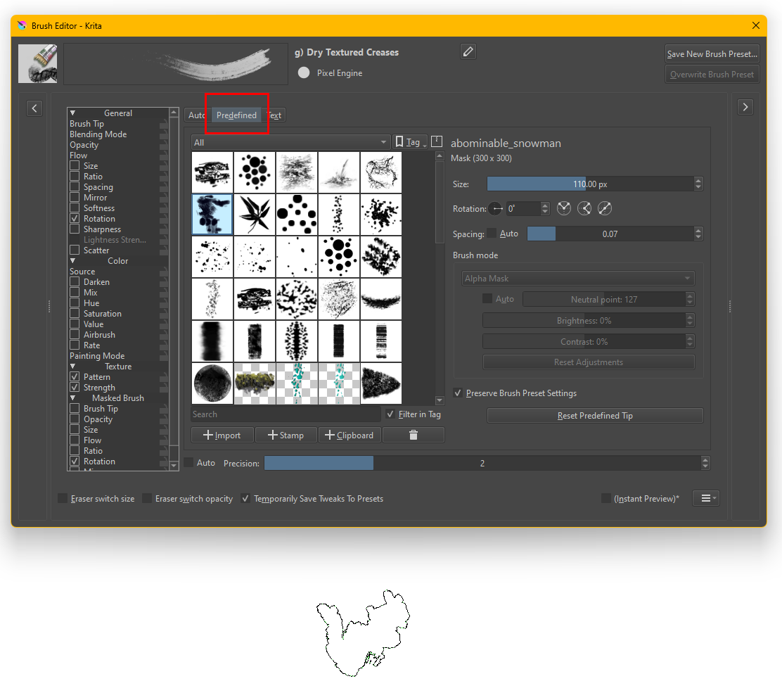Enable the Scatter checkbox
Screen dimensions: 782x700
75,250
